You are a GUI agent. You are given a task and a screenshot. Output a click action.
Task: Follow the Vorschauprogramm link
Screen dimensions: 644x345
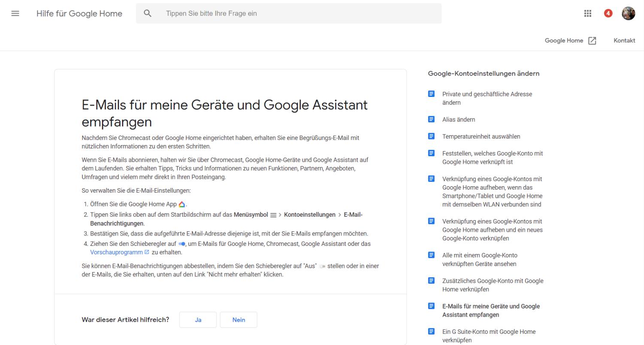point(117,252)
